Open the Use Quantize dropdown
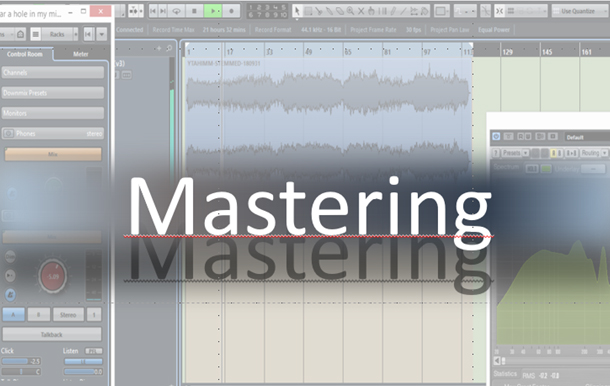The image size is (610, 386). (579, 11)
